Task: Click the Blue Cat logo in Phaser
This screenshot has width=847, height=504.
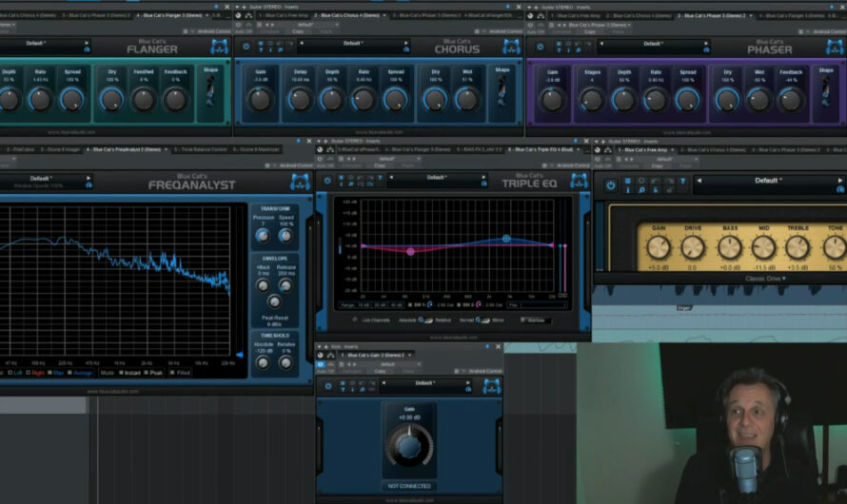Action: click(x=836, y=47)
